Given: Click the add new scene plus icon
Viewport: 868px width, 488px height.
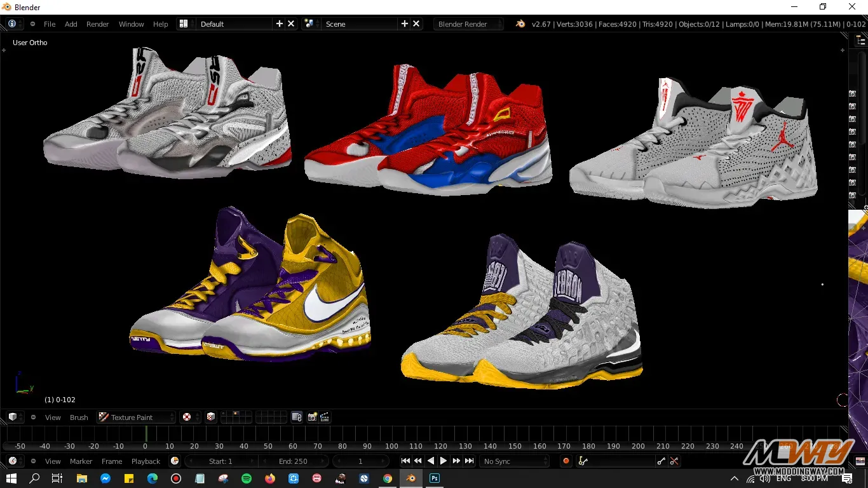Looking at the screenshot, I should click(x=404, y=24).
